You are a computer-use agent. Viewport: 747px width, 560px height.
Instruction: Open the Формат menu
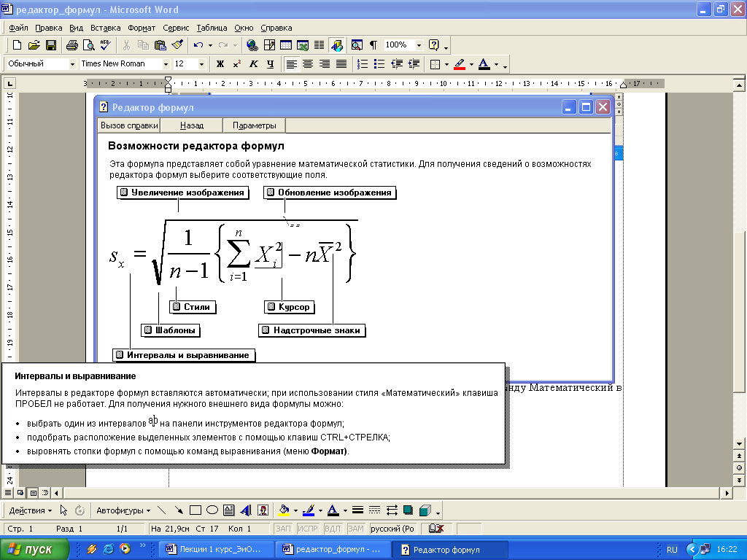coord(142,28)
